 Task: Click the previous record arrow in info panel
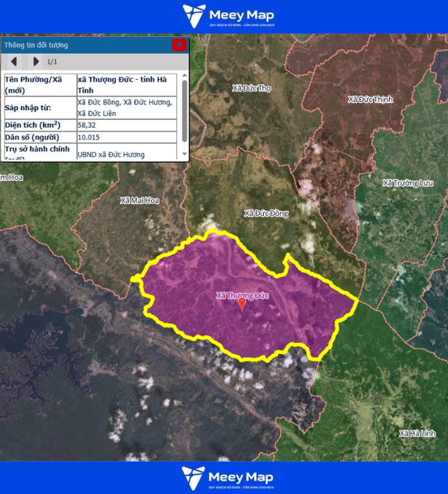tap(14, 62)
